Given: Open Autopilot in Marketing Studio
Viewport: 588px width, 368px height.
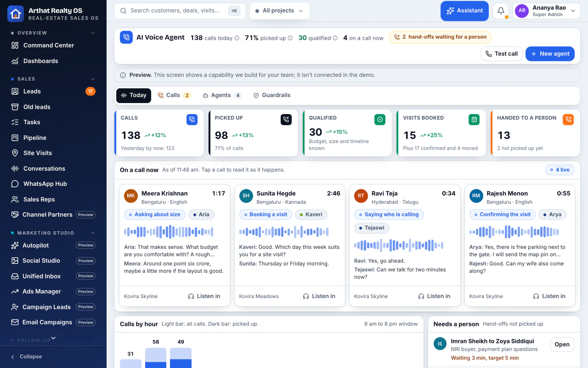Looking at the screenshot, I should (x=53, y=245).
